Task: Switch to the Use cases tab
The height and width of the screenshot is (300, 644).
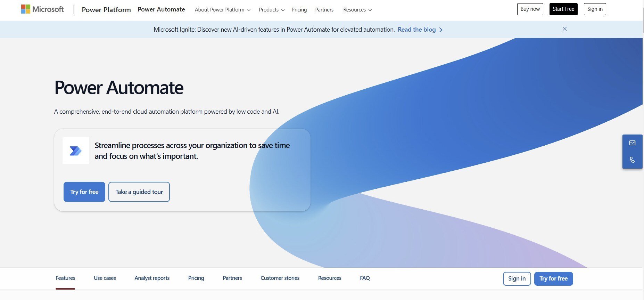Action: (x=105, y=278)
